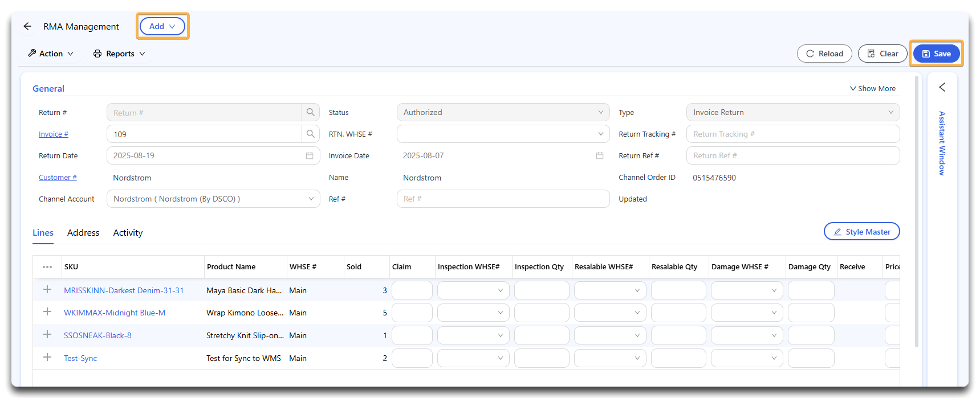The image size is (980, 398).
Task: Click the search icon in Return # field
Action: pyautogui.click(x=310, y=112)
